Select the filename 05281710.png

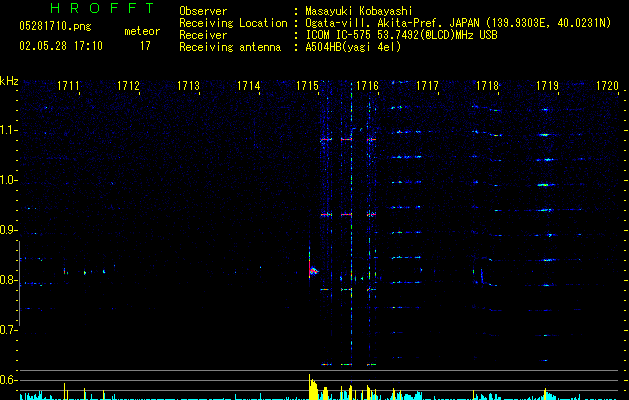click(x=55, y=27)
